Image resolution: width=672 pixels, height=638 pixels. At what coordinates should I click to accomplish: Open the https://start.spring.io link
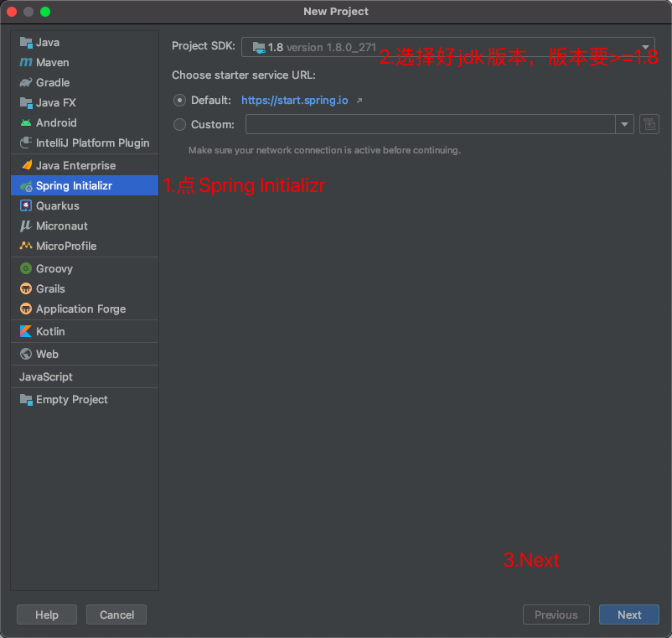pos(295,101)
